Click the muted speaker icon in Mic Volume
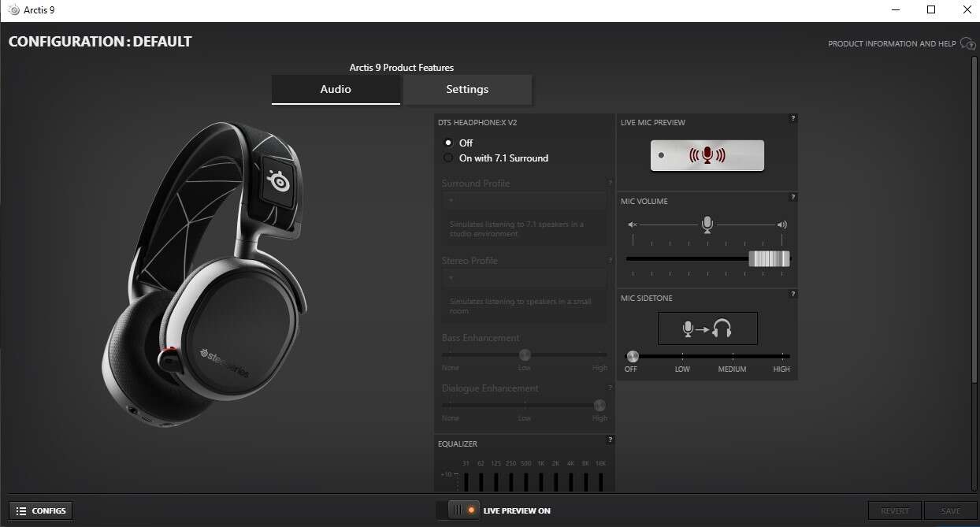The image size is (980, 527). 632,225
